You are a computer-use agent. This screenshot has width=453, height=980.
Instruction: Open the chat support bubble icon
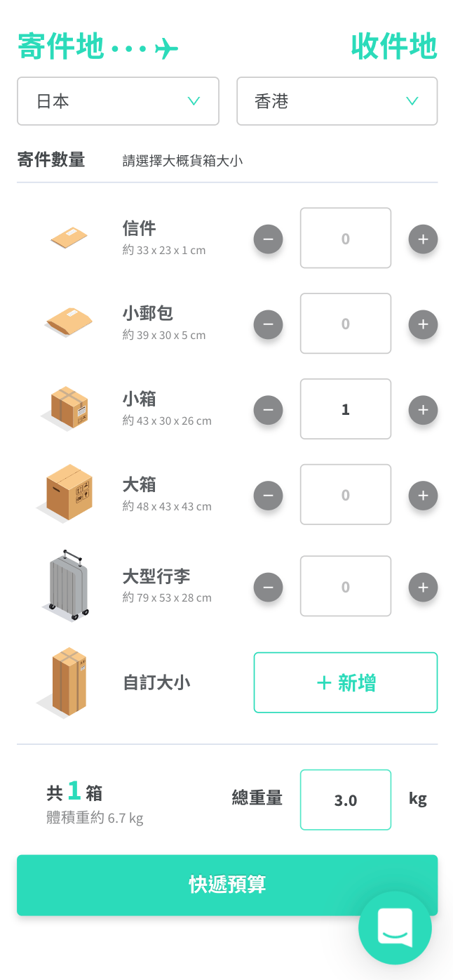point(395,927)
